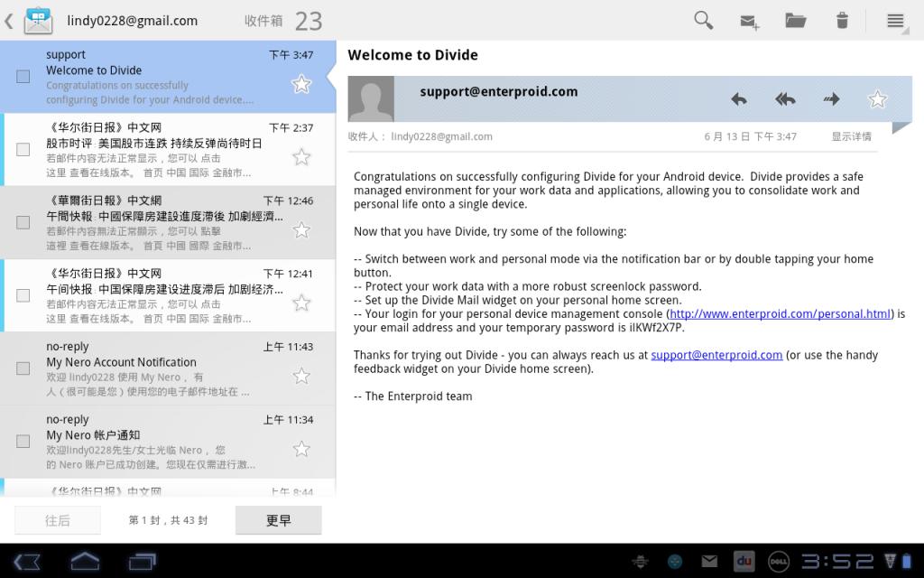Show details via 显示详情
Image resolution: width=924 pixels, height=578 pixels.
click(852, 136)
